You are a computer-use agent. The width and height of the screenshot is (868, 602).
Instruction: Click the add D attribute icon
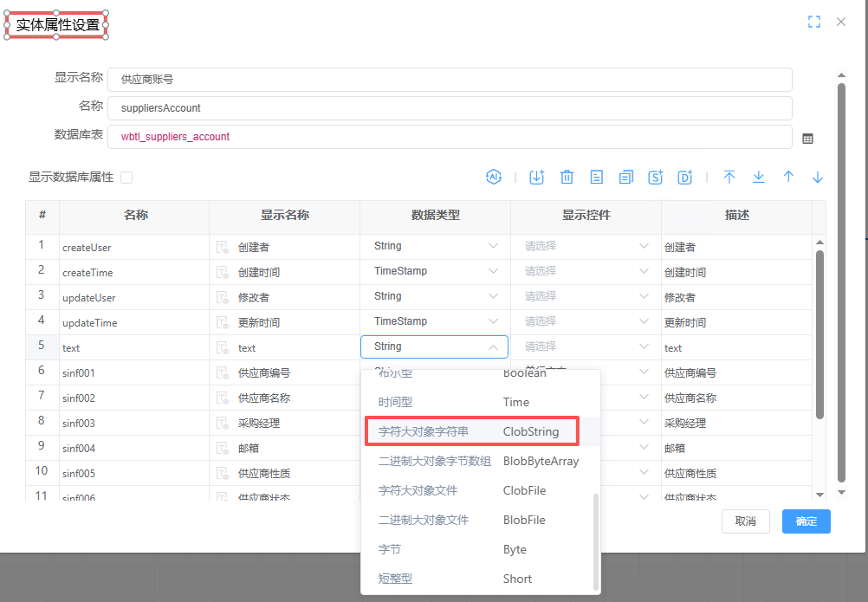(x=685, y=177)
